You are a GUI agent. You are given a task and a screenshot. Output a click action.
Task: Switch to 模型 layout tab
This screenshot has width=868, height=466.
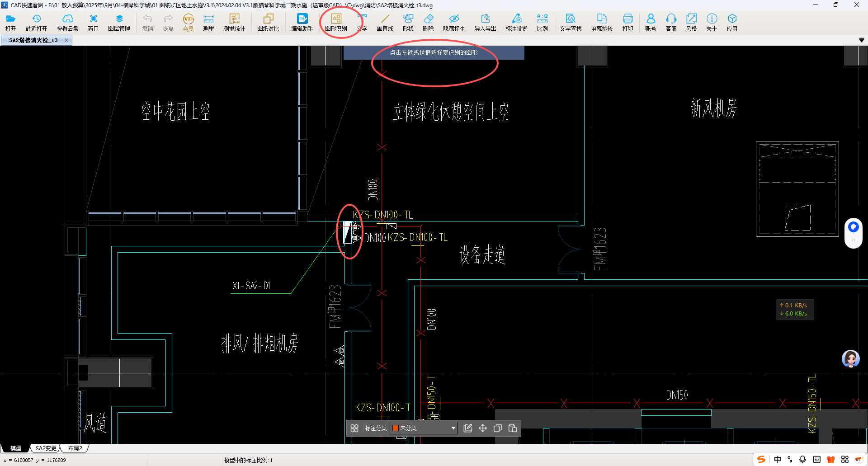[16, 448]
